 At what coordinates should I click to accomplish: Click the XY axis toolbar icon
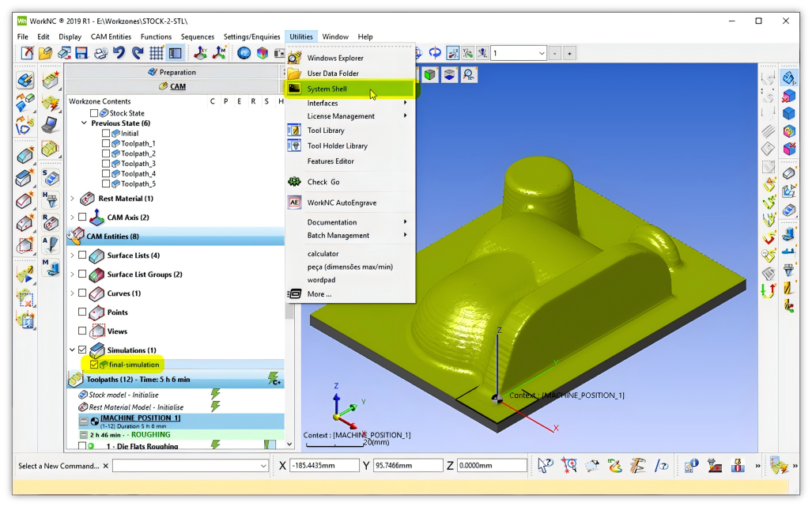(200, 53)
